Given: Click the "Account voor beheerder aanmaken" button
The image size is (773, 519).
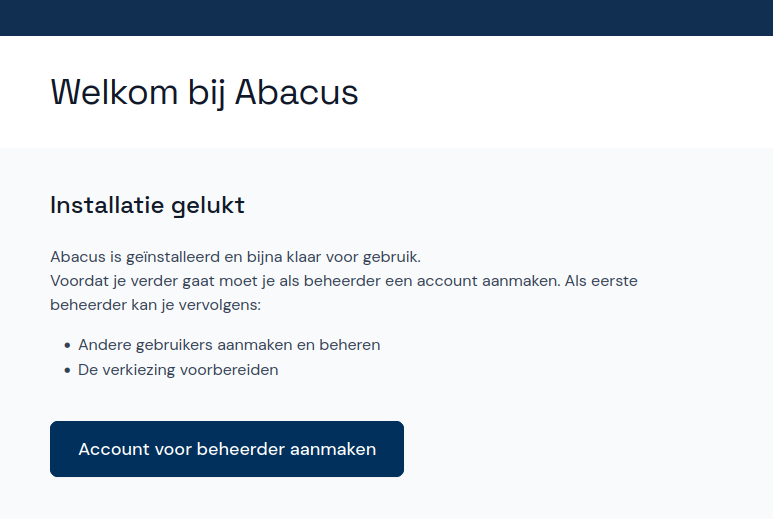Looking at the screenshot, I should tap(227, 449).
